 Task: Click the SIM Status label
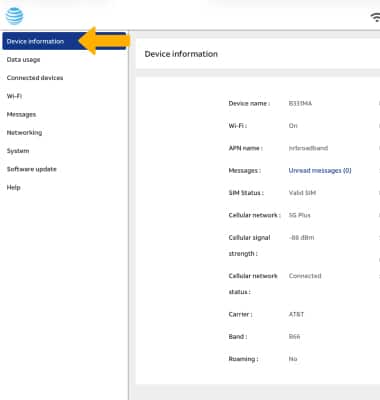pos(246,193)
